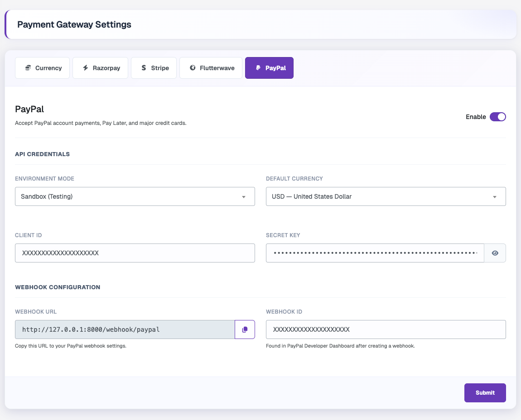This screenshot has height=420, width=521.
Task: Submit the payment gateway settings
Action: coord(485,393)
